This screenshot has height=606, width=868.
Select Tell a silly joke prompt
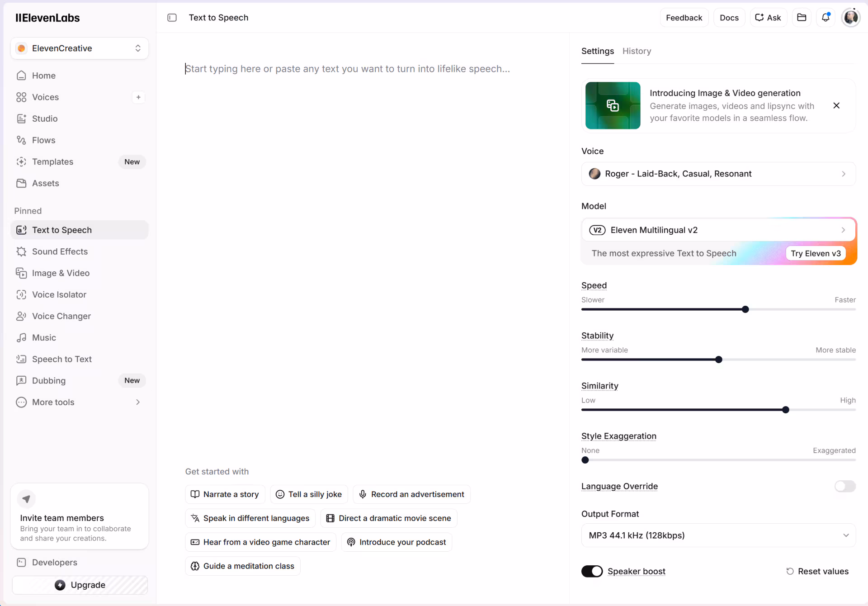coord(309,494)
